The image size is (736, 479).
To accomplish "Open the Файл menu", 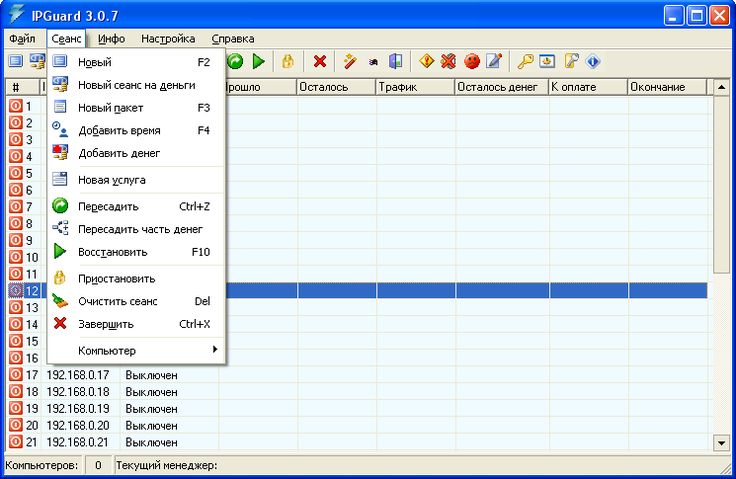I will click(22, 39).
